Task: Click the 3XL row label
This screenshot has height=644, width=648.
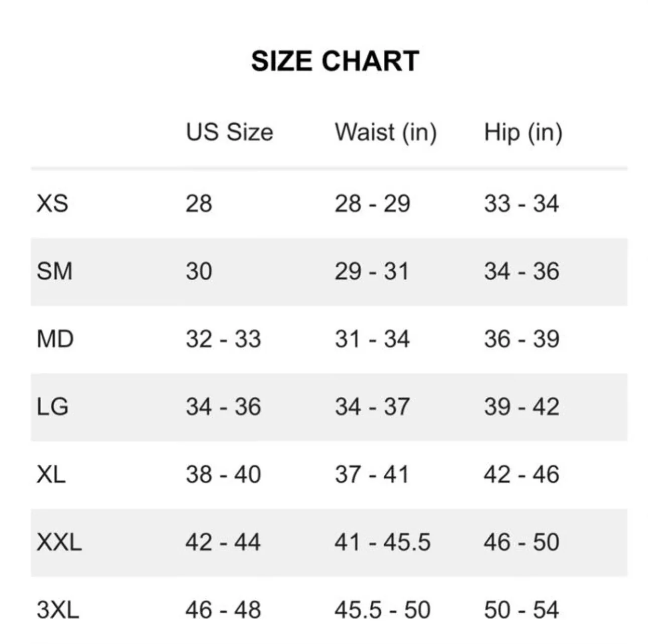Action: (x=58, y=610)
